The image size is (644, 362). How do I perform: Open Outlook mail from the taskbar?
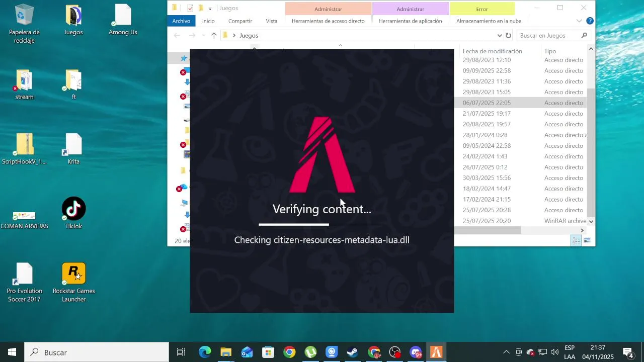[x=247, y=352]
